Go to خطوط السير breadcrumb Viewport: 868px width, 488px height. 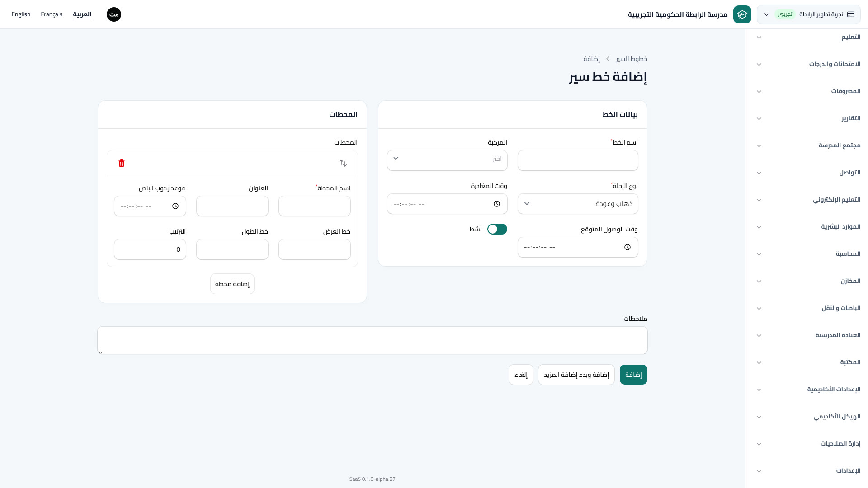632,59
